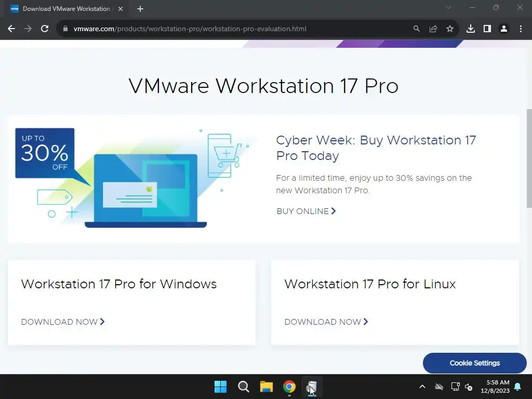Image resolution: width=532 pixels, height=399 pixels.
Task: Open taskbar Search
Action: point(244,387)
